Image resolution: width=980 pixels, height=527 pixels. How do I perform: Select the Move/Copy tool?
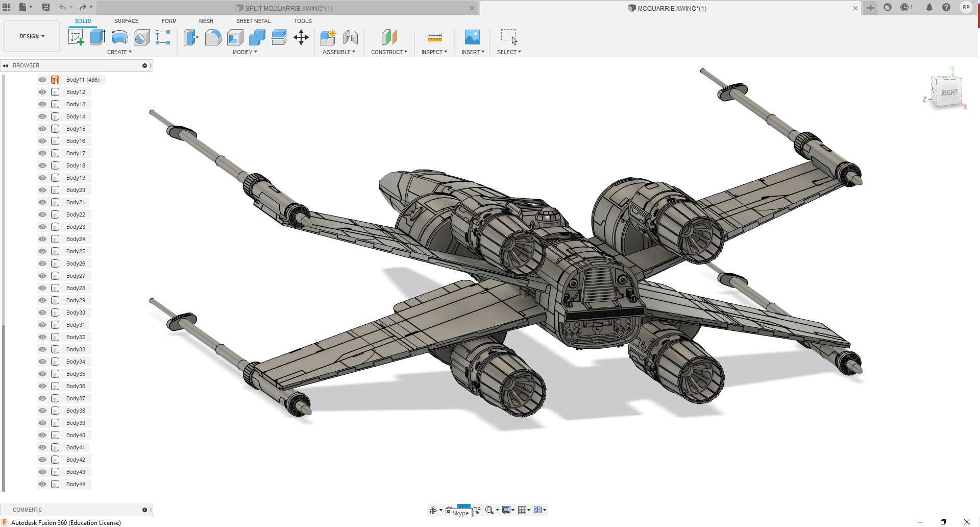coord(301,37)
